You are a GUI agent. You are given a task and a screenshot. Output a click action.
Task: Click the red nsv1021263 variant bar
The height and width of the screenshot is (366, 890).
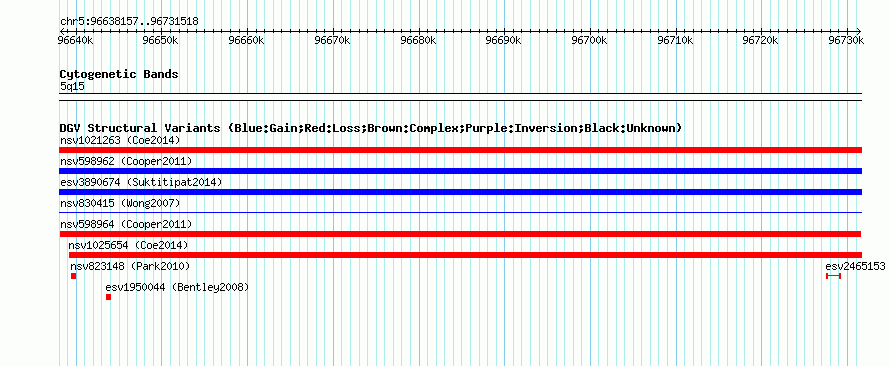point(460,150)
